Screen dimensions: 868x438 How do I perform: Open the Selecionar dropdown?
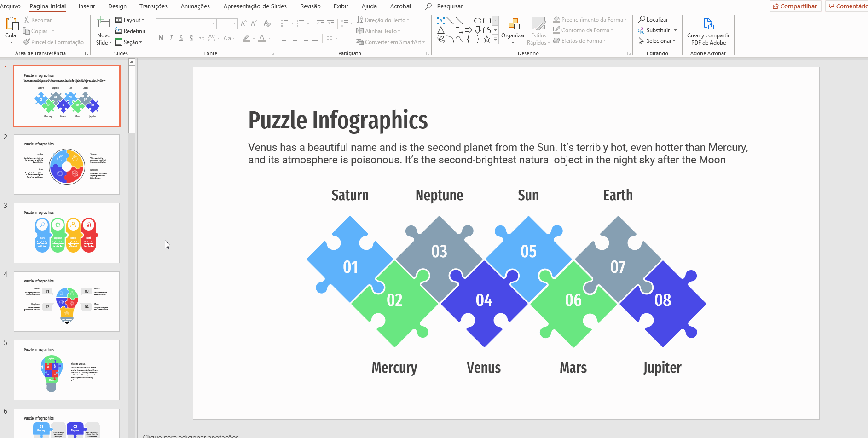pos(657,41)
